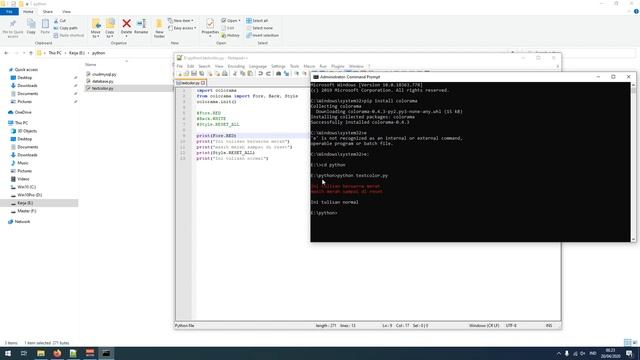Image resolution: width=640 pixels, height=360 pixels.
Task: Click the Undo arrow in Notepad++ toolbar
Action: pos(260,73)
